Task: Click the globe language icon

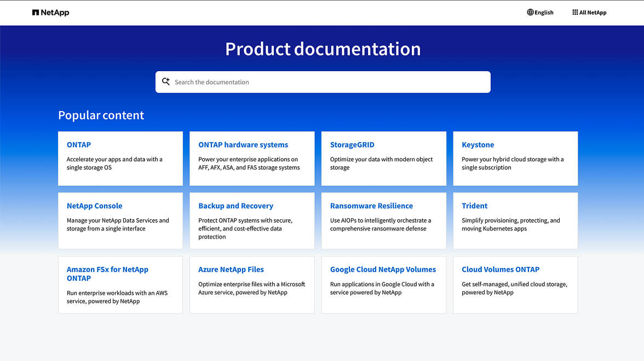Action: click(x=530, y=12)
